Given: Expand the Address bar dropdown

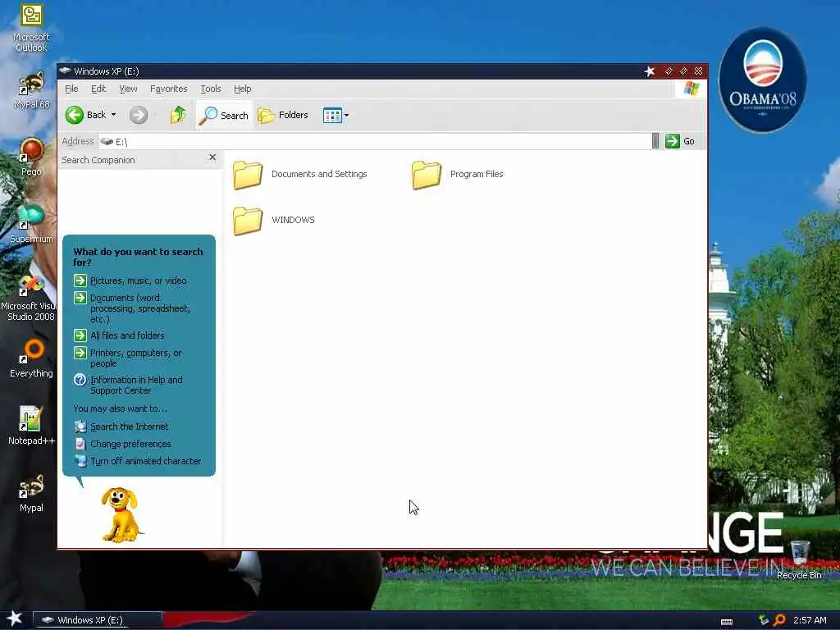Looking at the screenshot, I should tap(655, 141).
